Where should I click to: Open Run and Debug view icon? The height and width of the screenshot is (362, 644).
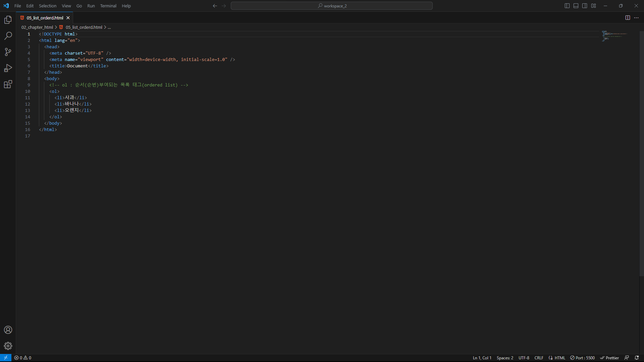[8, 68]
